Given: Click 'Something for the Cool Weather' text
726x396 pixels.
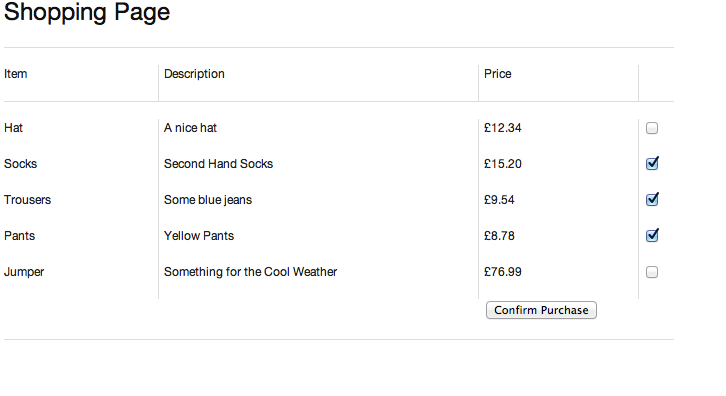Looking at the screenshot, I should pos(250,272).
